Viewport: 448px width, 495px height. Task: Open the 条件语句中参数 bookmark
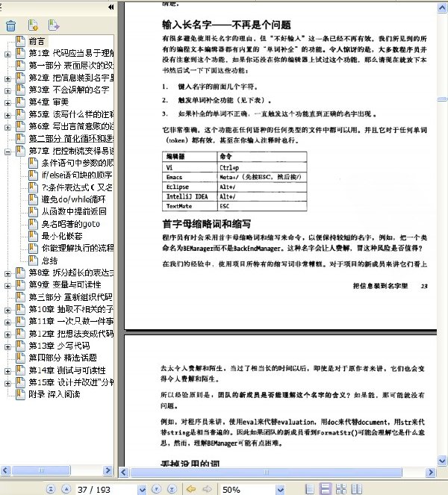point(78,163)
